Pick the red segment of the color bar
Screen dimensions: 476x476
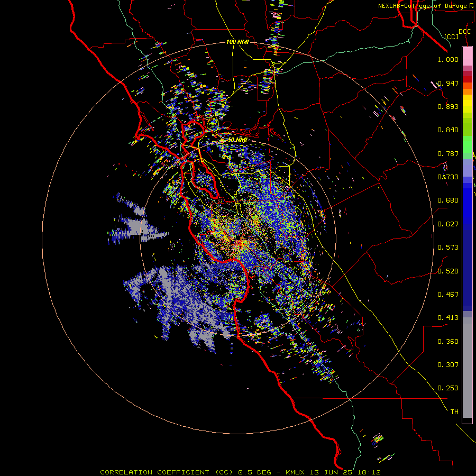[x=467, y=79]
